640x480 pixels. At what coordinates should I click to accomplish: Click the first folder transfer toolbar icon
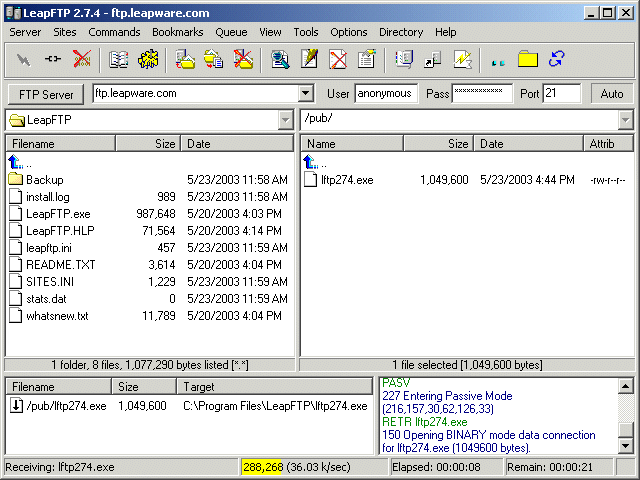coord(185,60)
